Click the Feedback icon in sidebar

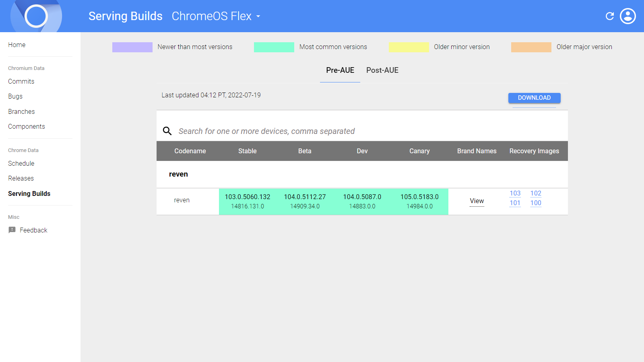pos(12,230)
